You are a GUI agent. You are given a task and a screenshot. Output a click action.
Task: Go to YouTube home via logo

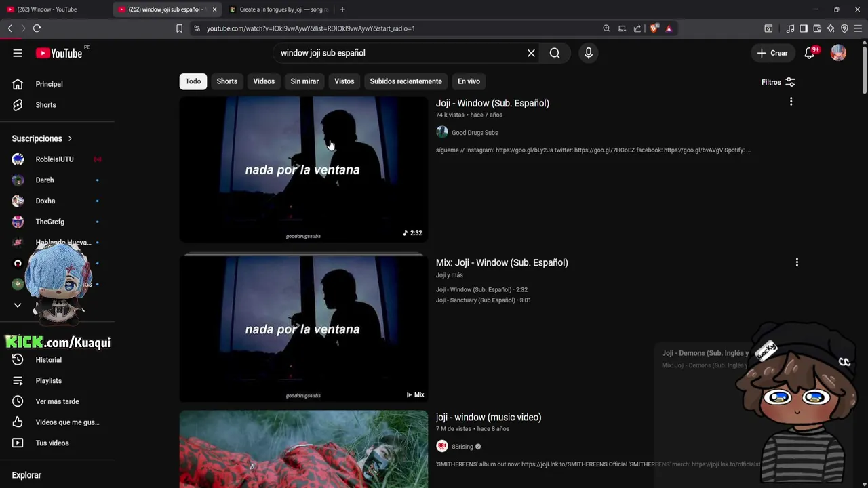(59, 53)
